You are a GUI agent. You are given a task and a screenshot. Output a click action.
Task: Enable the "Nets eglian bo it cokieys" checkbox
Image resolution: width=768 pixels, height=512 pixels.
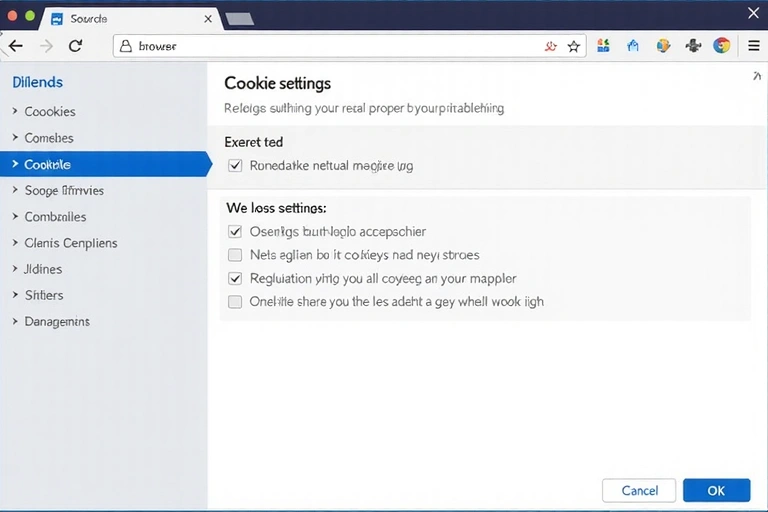click(x=235, y=255)
